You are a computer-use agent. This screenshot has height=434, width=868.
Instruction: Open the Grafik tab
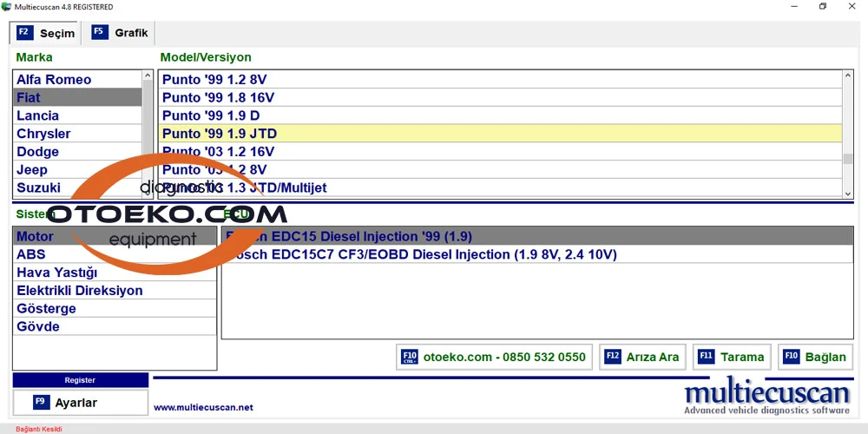click(120, 33)
